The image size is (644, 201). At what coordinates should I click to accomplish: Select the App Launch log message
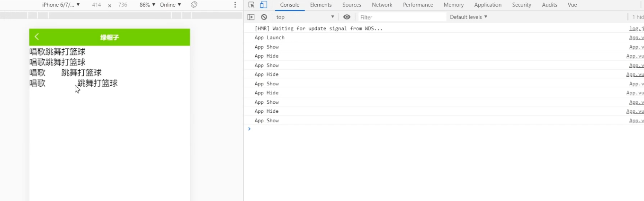coord(269,37)
